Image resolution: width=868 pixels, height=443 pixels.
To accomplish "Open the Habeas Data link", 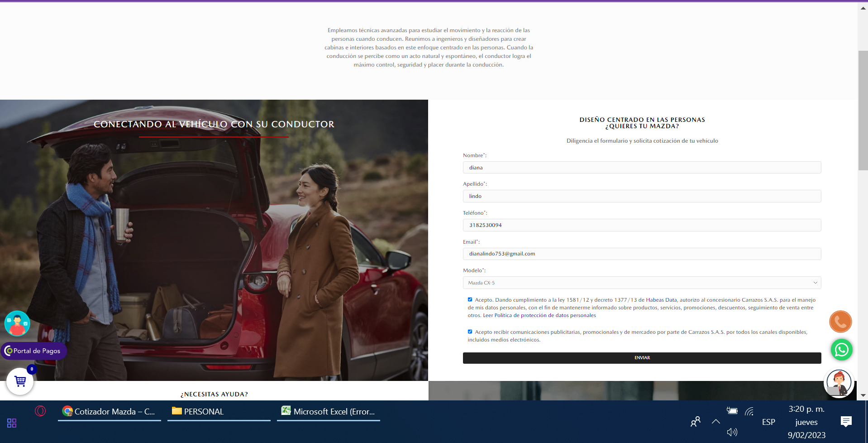I will 661,300.
